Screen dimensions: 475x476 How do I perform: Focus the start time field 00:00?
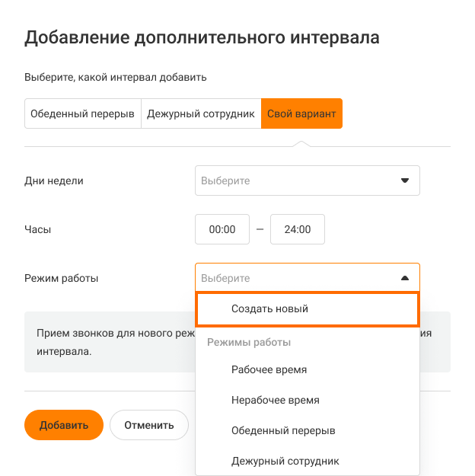tap(222, 229)
